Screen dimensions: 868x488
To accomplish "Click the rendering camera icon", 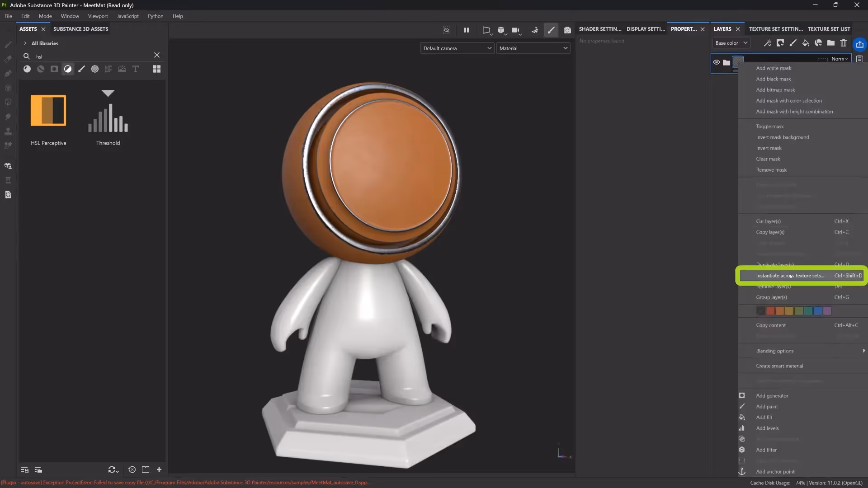I will 567,30.
